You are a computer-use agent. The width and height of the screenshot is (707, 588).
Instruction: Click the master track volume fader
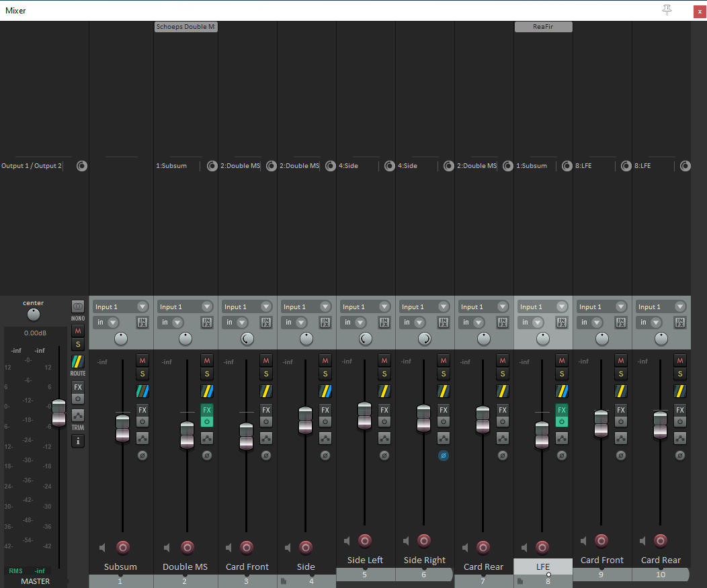(59, 413)
